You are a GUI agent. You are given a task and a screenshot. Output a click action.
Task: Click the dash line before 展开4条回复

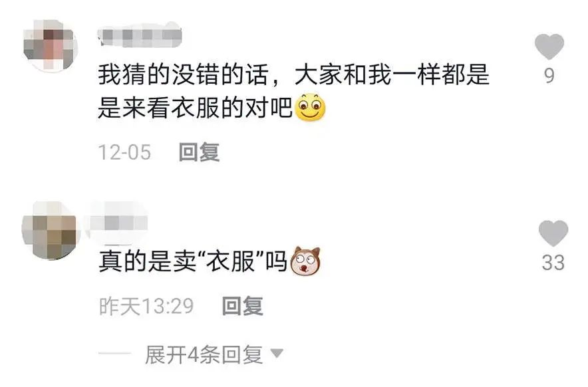pyautogui.click(x=114, y=353)
